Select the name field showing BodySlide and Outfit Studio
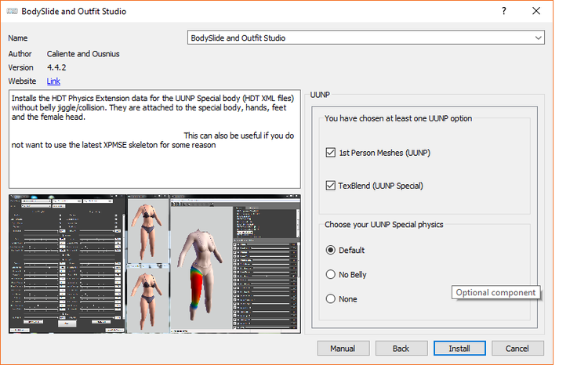Viewport: 588px width, 365px height. pos(366,38)
